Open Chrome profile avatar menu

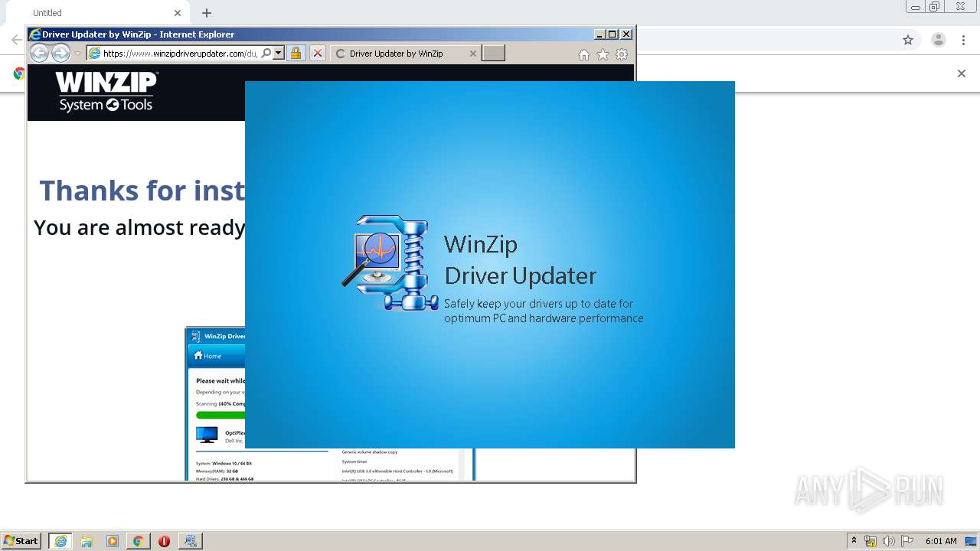pos(939,40)
